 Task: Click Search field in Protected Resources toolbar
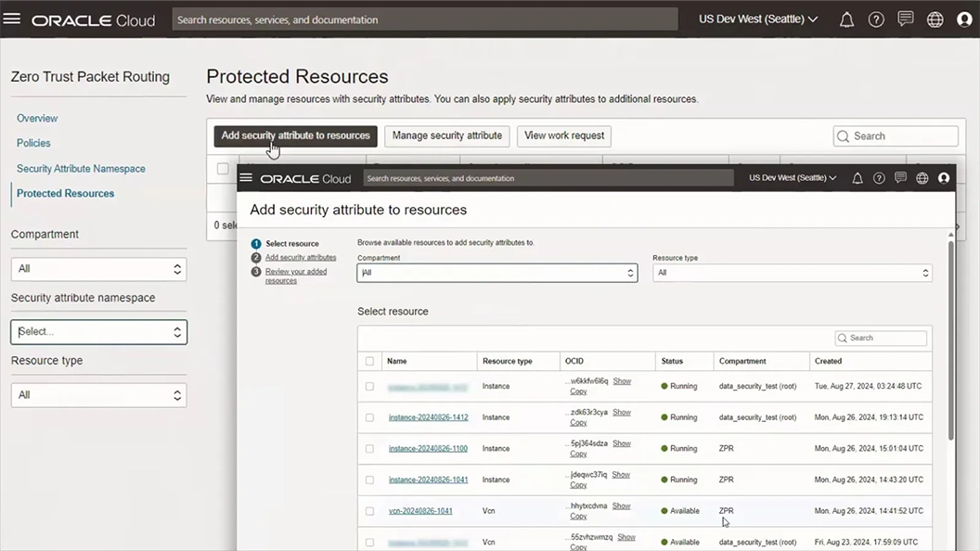tap(895, 136)
